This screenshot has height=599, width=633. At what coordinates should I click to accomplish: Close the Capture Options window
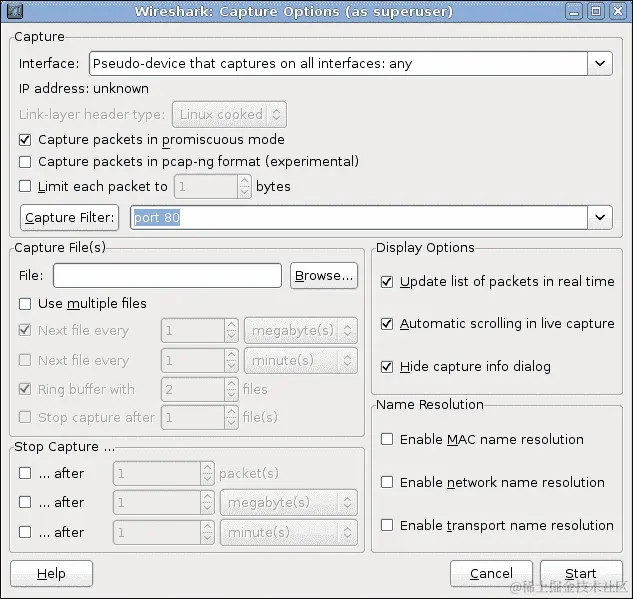coord(618,11)
